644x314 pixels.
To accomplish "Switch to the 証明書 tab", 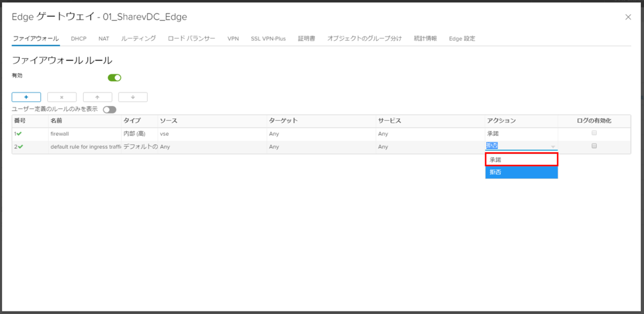I will pyautogui.click(x=306, y=39).
